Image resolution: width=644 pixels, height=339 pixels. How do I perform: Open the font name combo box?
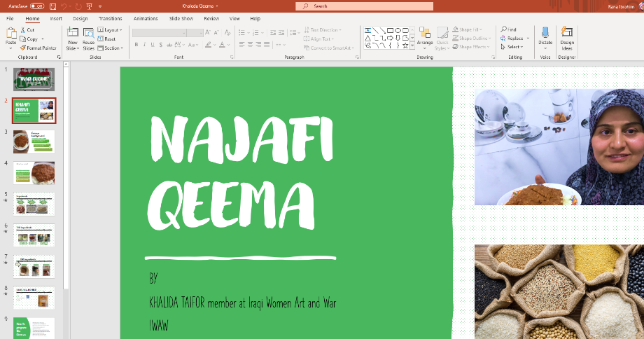point(160,33)
